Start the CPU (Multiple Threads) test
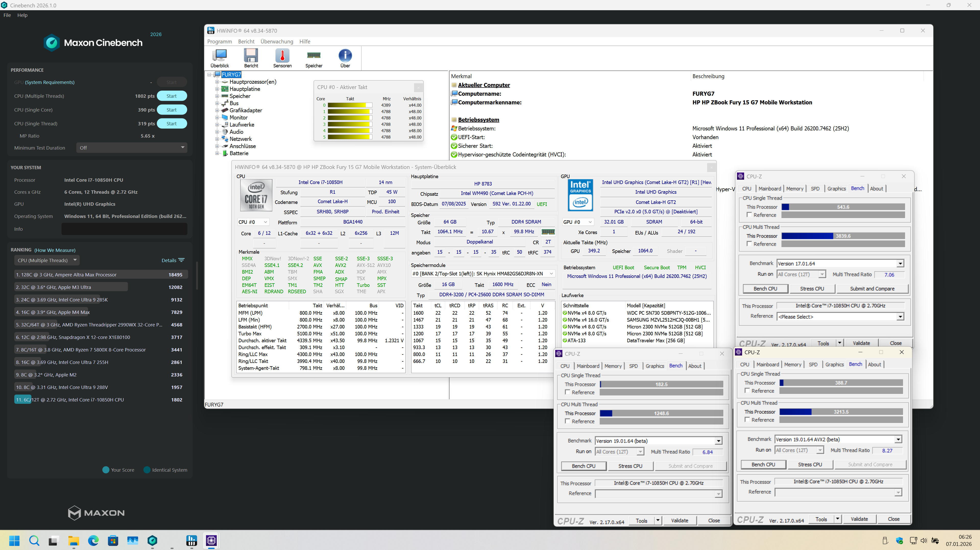980x550 pixels. [x=172, y=96]
